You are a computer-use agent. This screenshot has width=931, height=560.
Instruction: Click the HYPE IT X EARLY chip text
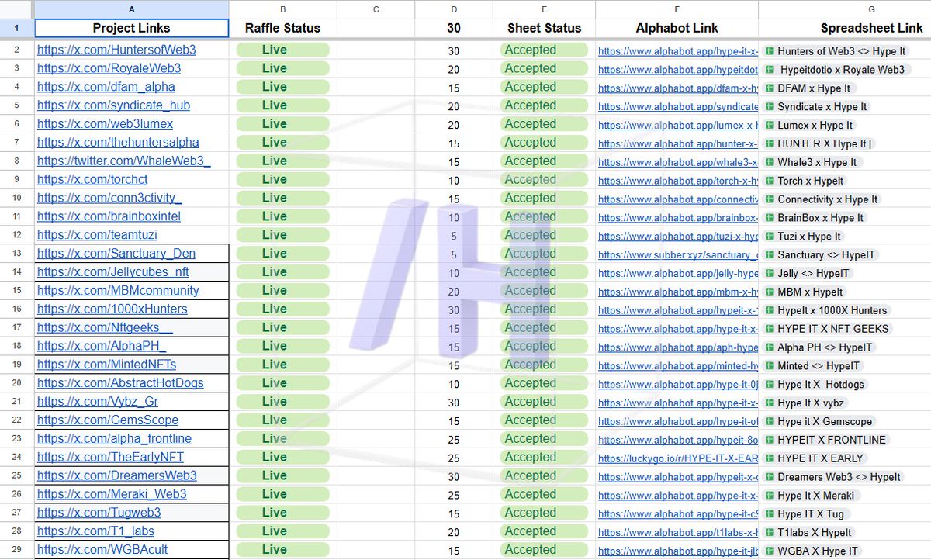point(820,458)
